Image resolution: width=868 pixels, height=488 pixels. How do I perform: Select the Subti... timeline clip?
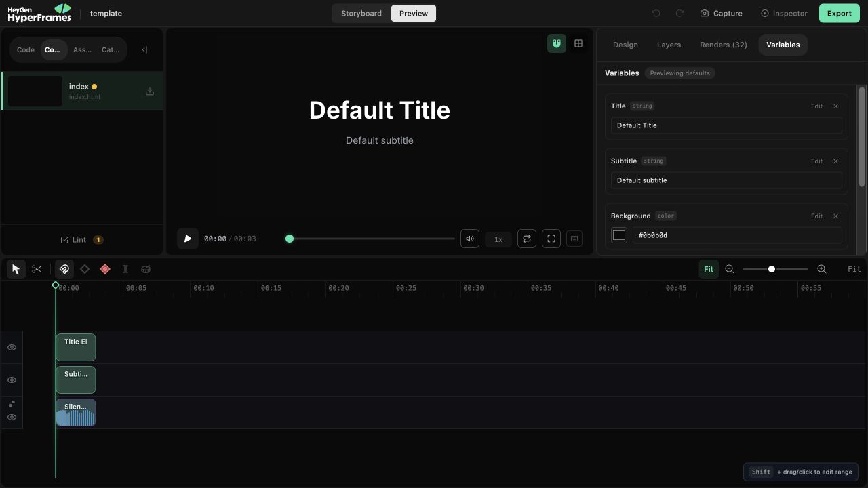click(x=75, y=380)
